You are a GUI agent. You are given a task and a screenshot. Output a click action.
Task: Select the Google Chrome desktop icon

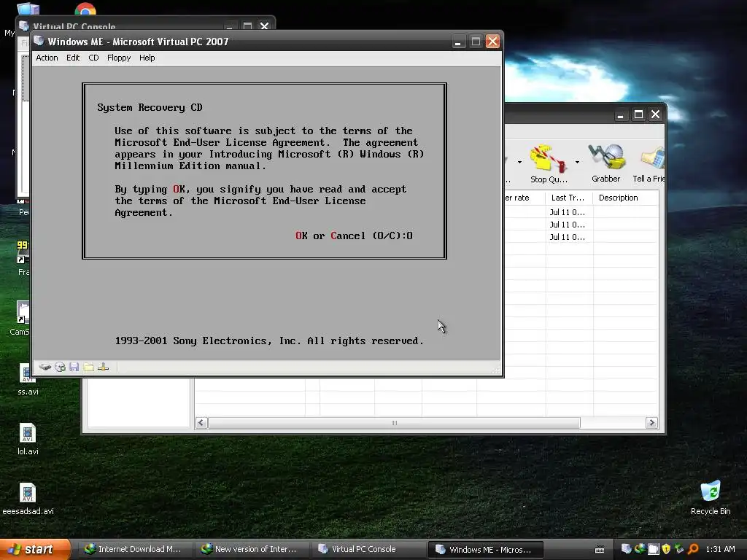[85, 9]
